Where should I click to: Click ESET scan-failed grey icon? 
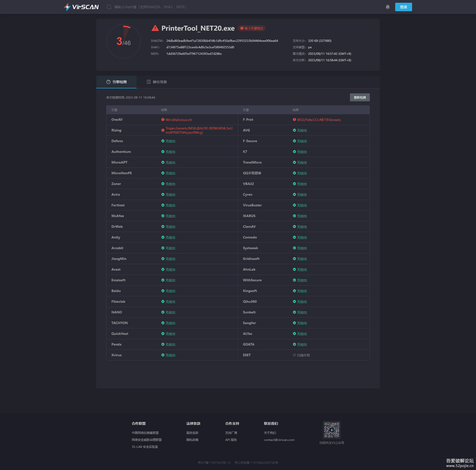294,355
